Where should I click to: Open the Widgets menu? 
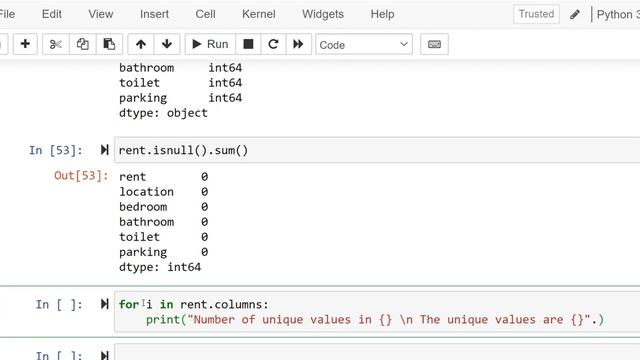tap(323, 14)
